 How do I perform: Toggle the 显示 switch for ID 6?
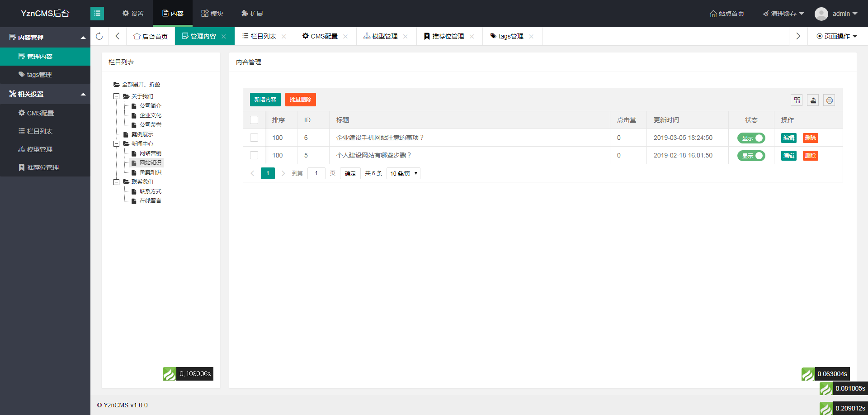click(x=751, y=138)
